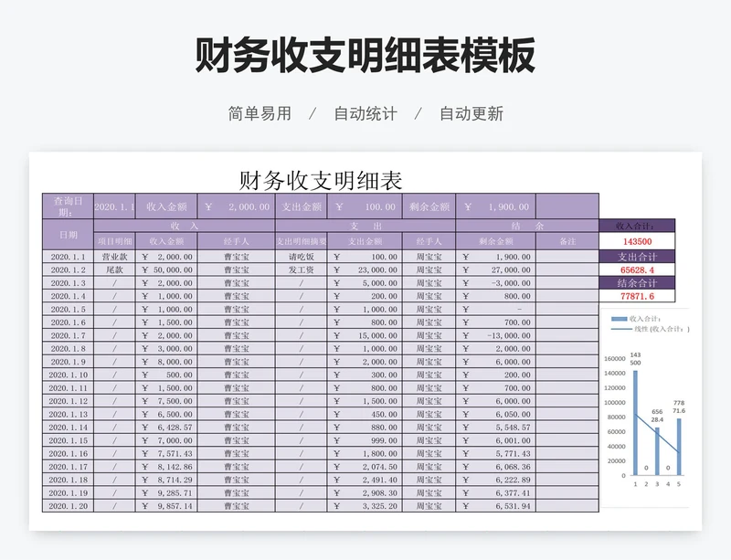
Task: Select balance value 6,001.00
Action: [x=496, y=440]
